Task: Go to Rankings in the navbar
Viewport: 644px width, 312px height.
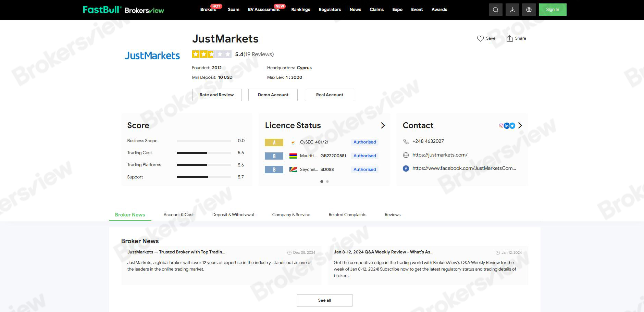Action: click(x=301, y=10)
